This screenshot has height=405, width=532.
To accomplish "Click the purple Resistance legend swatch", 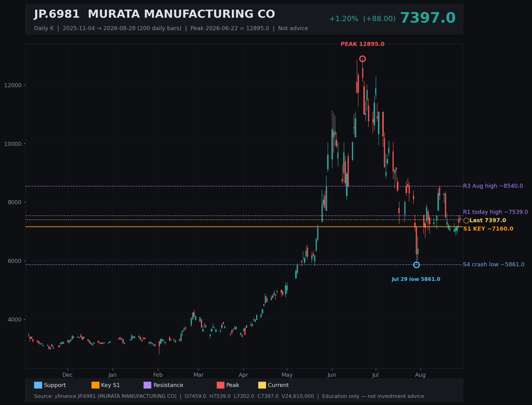I will pos(148,385).
